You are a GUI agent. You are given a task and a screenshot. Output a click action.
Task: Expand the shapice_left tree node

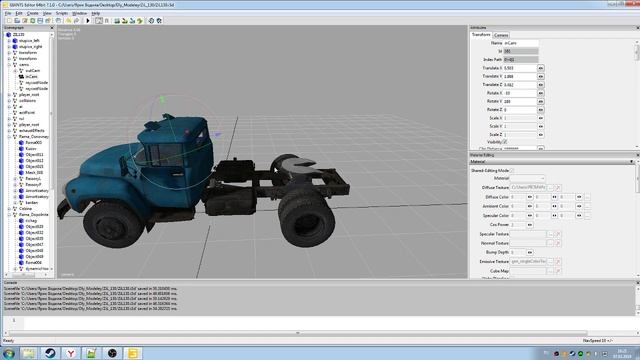tap(9, 41)
